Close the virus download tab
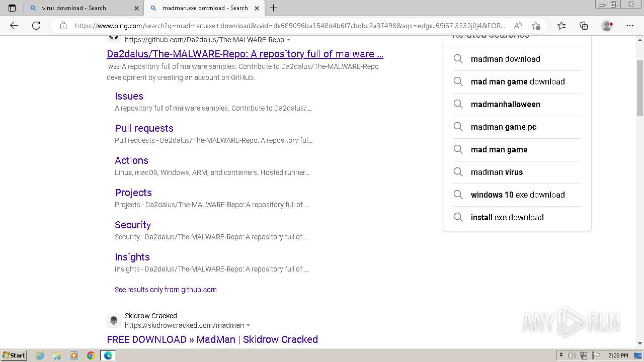The height and width of the screenshot is (362, 644). click(136, 8)
